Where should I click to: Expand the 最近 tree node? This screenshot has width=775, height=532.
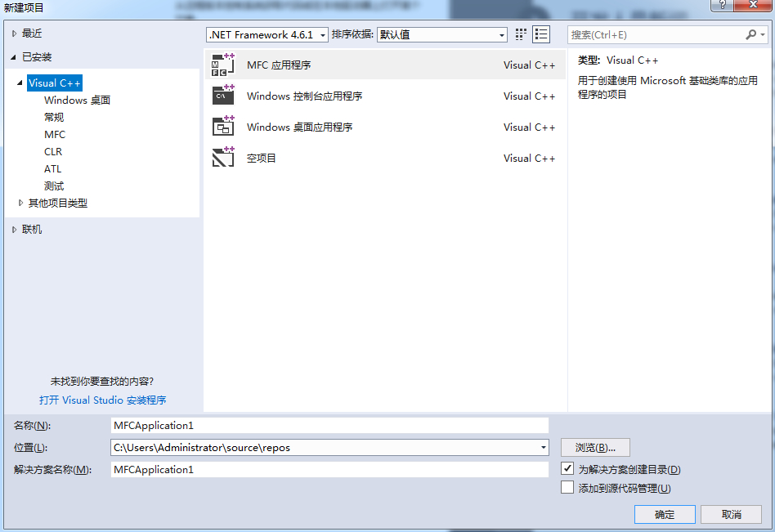point(15,34)
